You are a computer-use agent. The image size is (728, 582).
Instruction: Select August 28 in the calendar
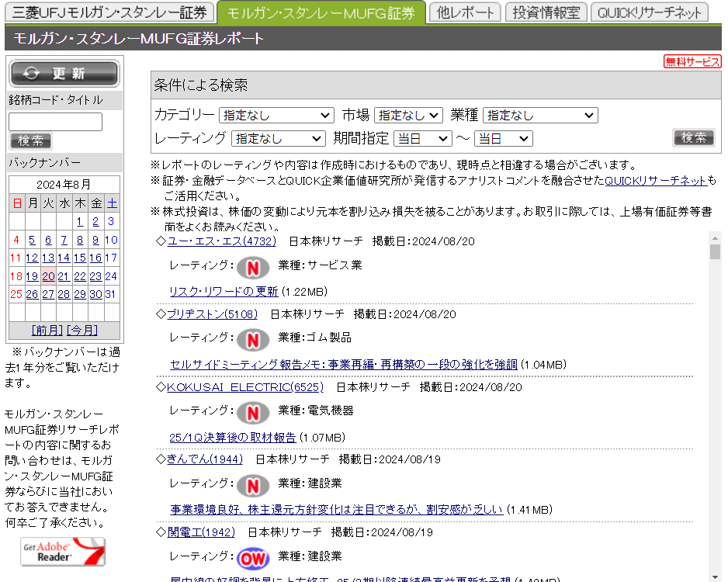point(64,294)
